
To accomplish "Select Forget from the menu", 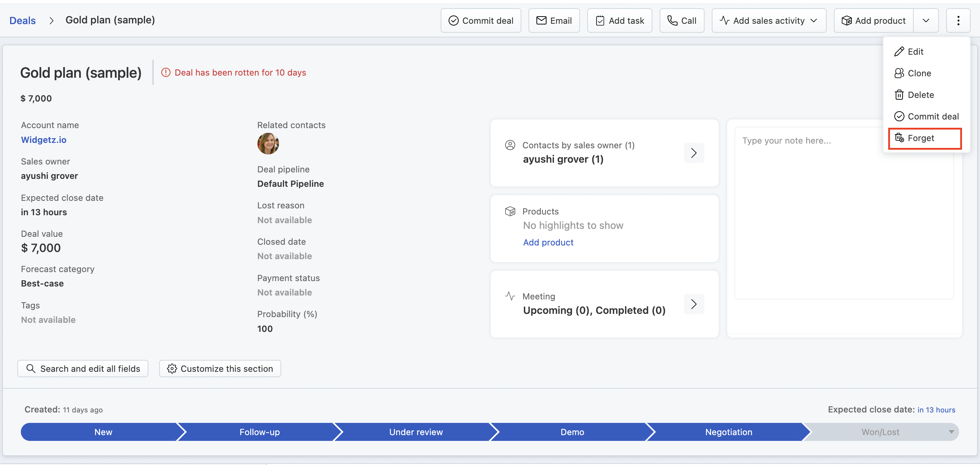I will pyautogui.click(x=921, y=138).
